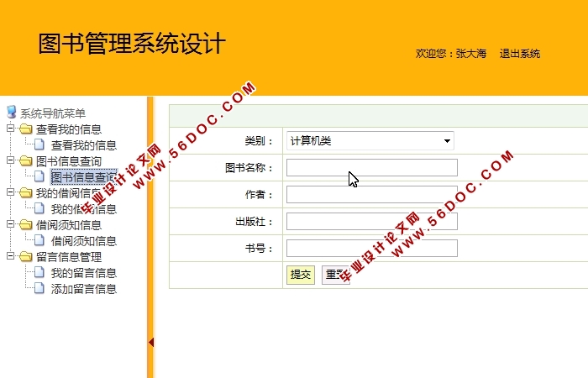Collapse the 查看我的信息 tree node
Screen dimensions: 588x378
coord(10,129)
